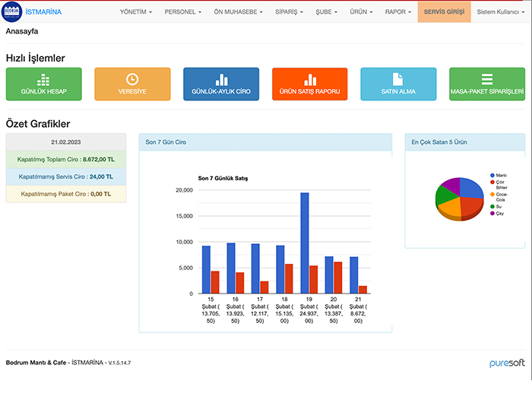Click the İSTMARİNA logo icon
This screenshot has height=400, width=532.
(12, 11)
